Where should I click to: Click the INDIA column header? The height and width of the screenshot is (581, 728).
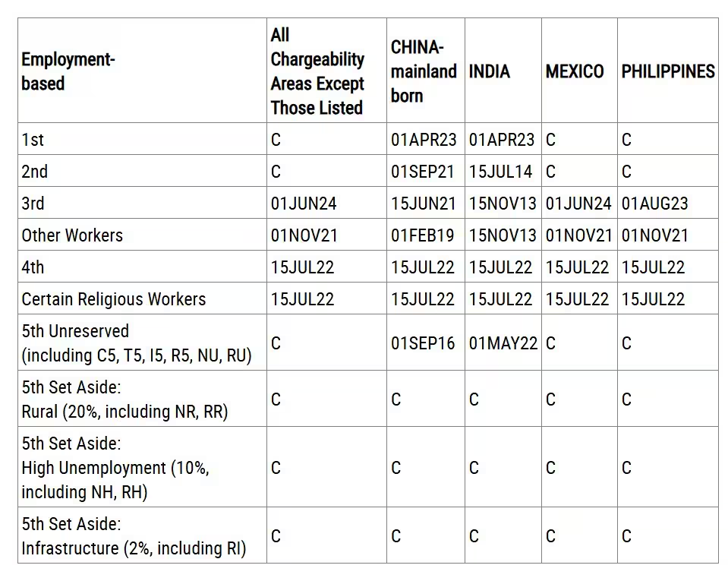489,71
